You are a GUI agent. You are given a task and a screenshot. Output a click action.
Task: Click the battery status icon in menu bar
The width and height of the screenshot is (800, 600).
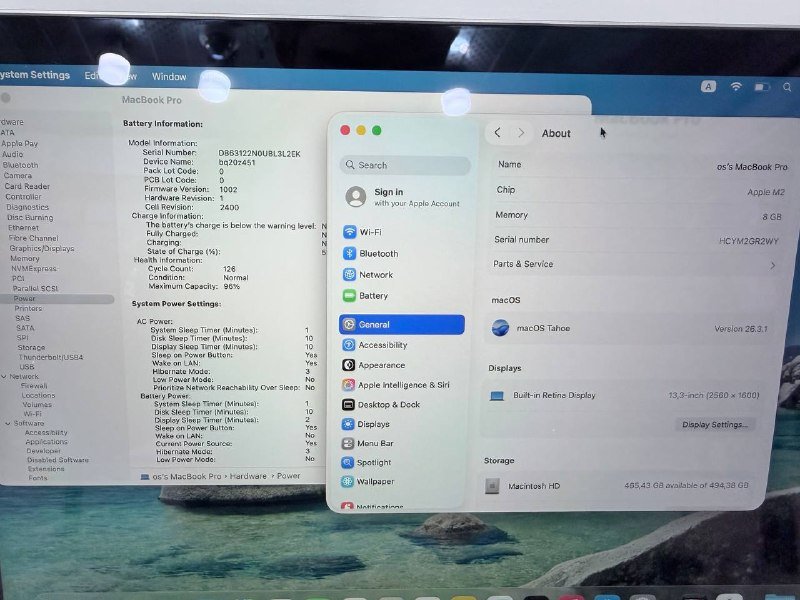[x=762, y=87]
